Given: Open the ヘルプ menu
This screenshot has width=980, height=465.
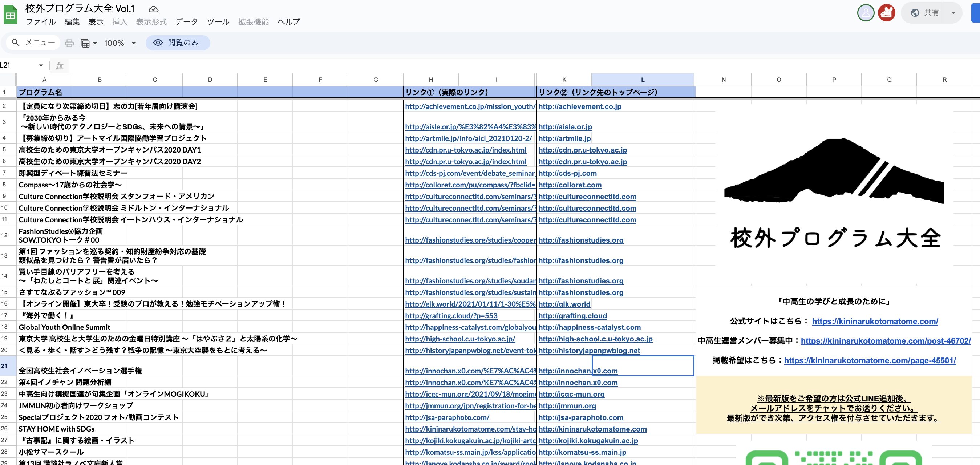Looking at the screenshot, I should coord(289,22).
